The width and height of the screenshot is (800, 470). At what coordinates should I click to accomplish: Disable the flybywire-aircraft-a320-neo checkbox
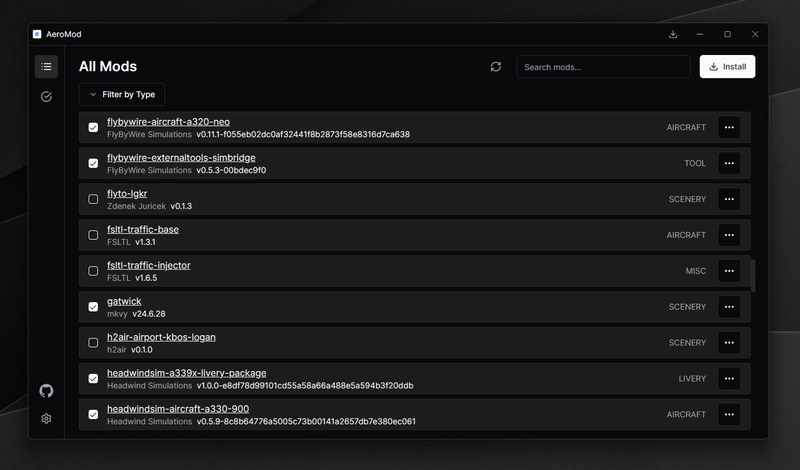point(93,128)
